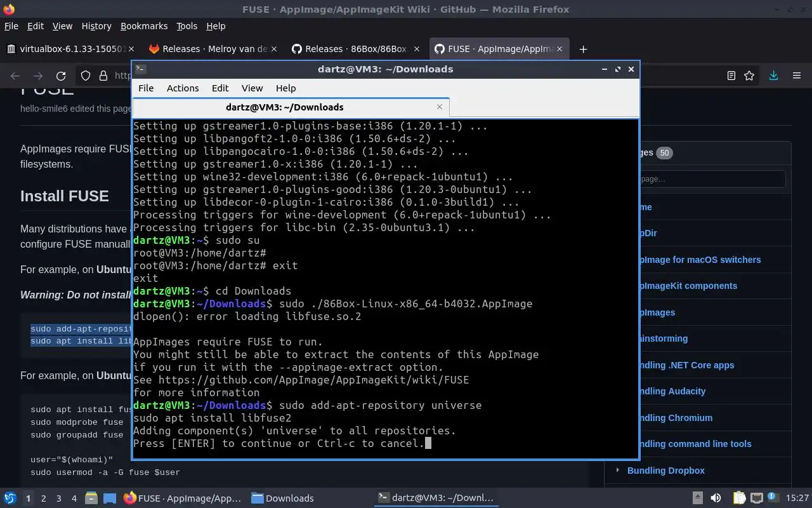Screen dimensions: 812x508
Task: Open the Firefox File menu
Action: tap(11, 26)
